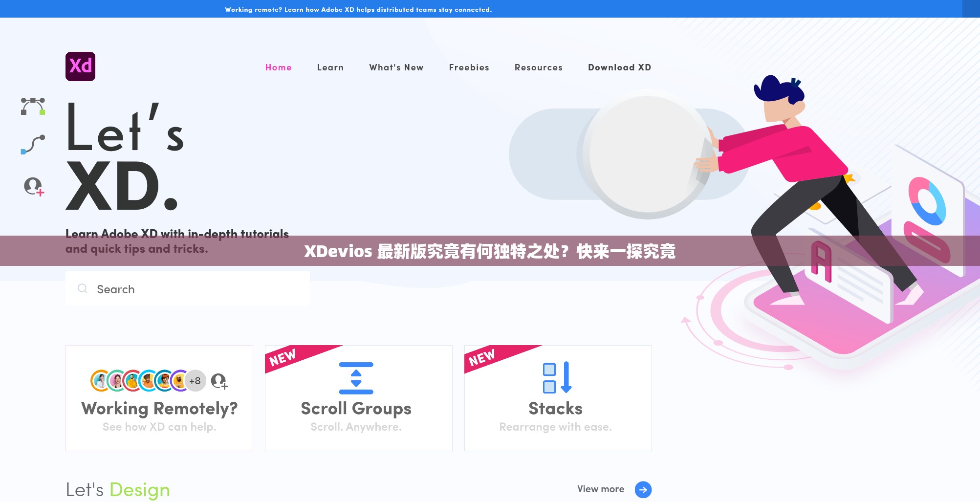The height and width of the screenshot is (502, 980).
Task: Open the Stacks card title
Action: (x=556, y=409)
